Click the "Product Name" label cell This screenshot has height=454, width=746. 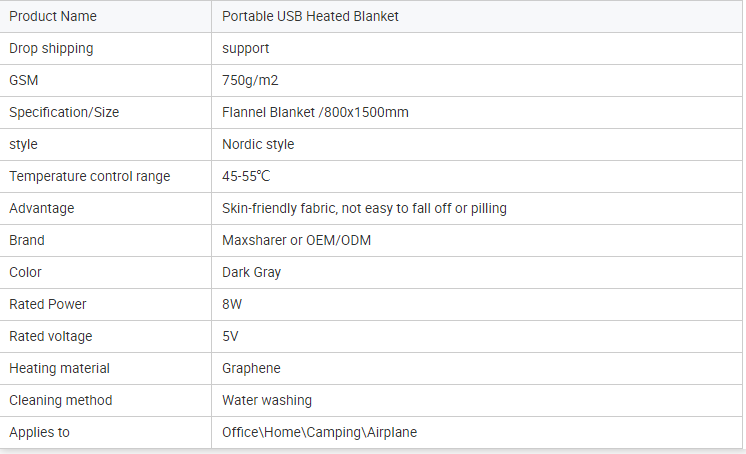click(x=52, y=16)
